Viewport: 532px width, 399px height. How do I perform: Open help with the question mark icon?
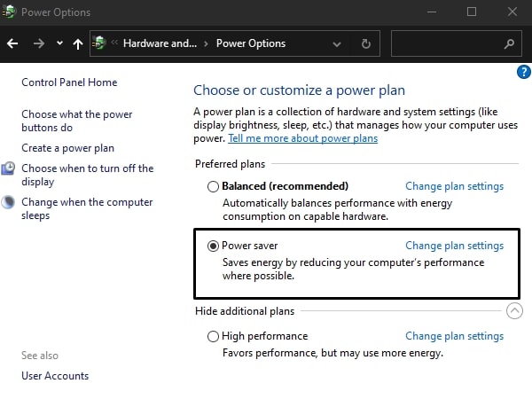click(524, 72)
